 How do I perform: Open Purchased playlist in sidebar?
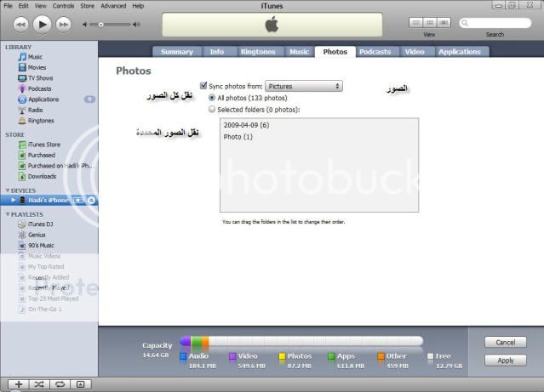tap(41, 156)
